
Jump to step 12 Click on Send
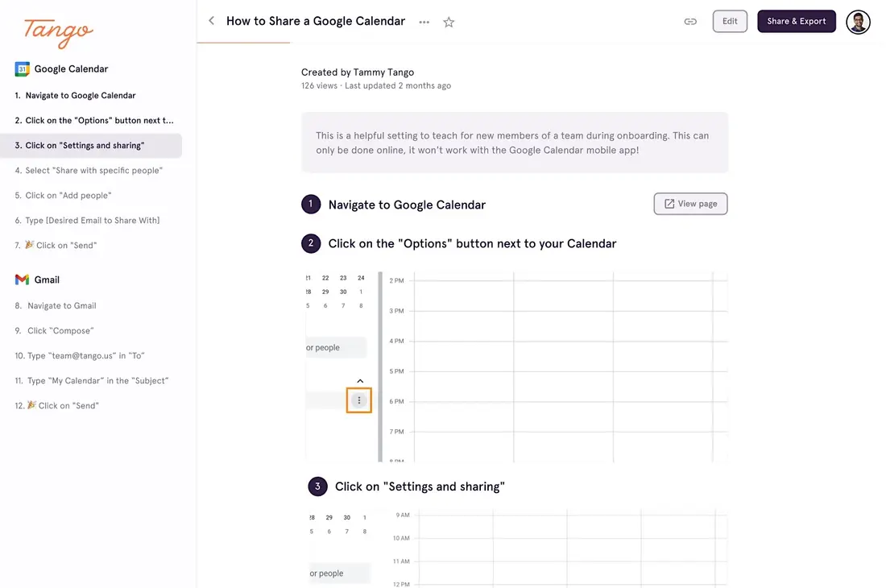pos(56,405)
